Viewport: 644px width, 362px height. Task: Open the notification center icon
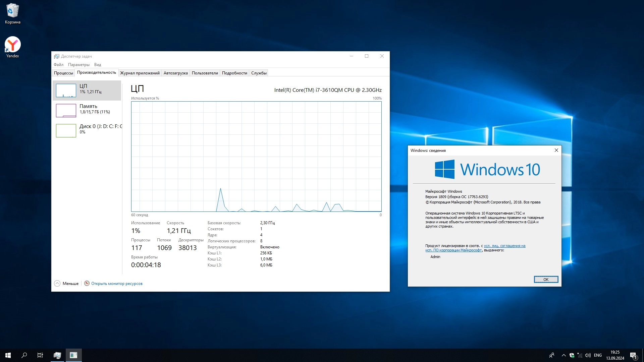tap(633, 355)
